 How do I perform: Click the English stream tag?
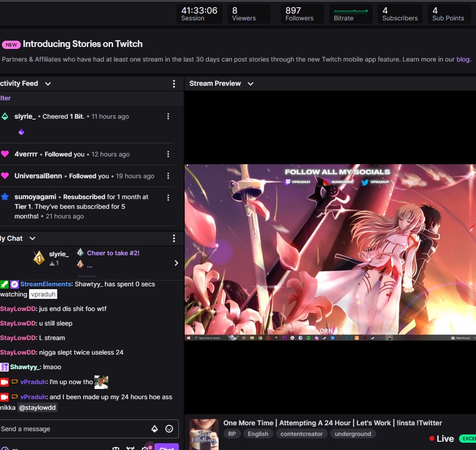[x=258, y=434]
